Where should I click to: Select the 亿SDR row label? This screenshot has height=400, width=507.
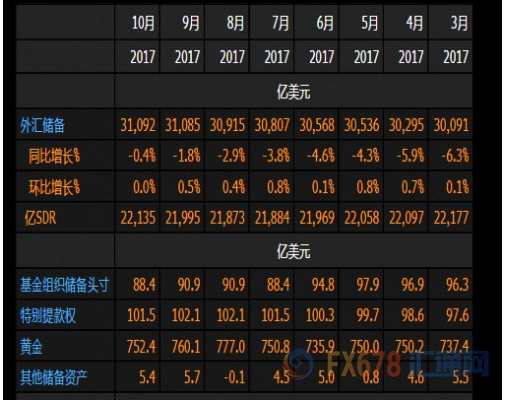click(40, 218)
